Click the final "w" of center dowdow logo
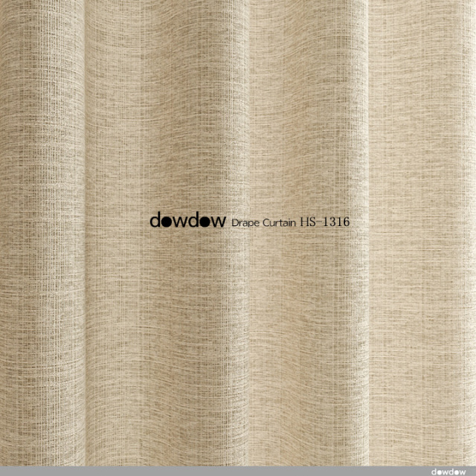Viewport: 476px width, 476px height. pos(219,222)
